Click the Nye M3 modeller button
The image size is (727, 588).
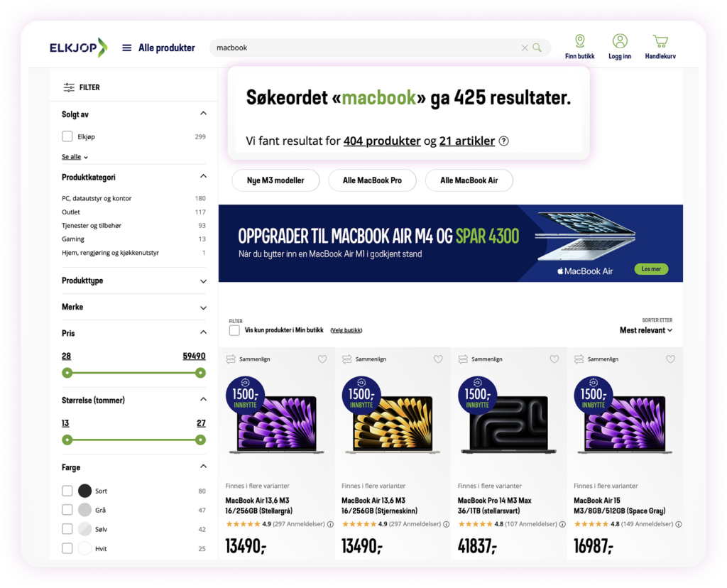tap(275, 180)
